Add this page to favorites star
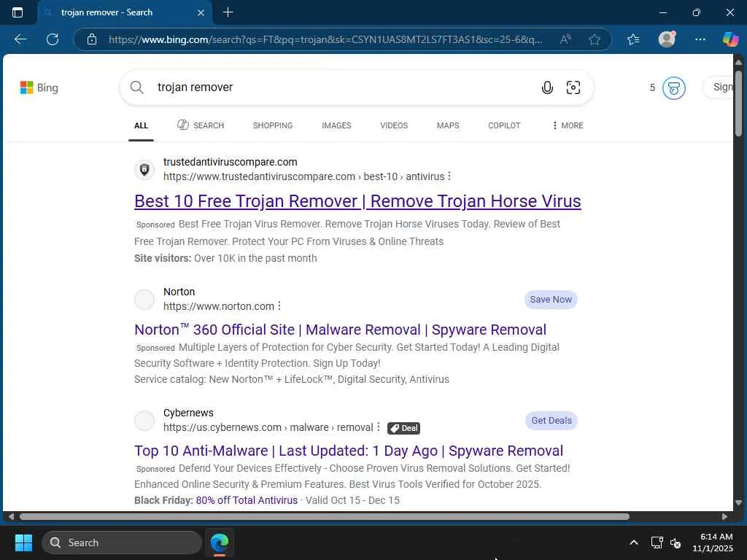Viewport: 747px width, 560px height. pos(594,39)
